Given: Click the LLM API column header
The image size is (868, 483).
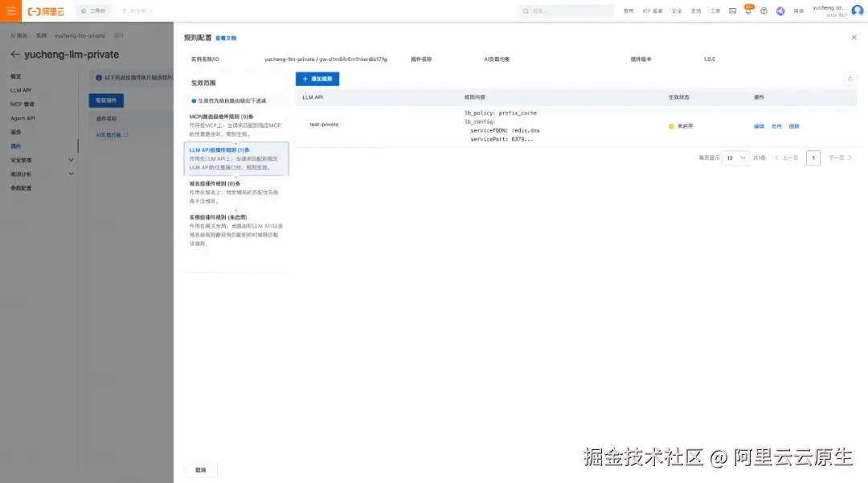Looking at the screenshot, I should [x=313, y=97].
